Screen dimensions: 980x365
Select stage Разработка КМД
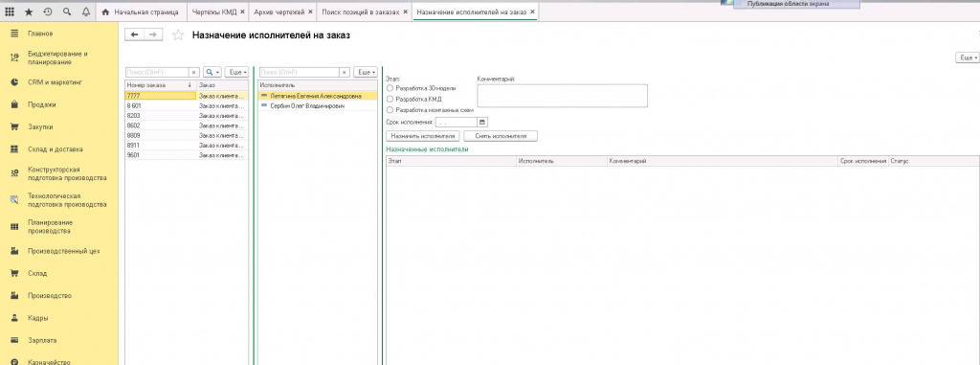pos(391,99)
